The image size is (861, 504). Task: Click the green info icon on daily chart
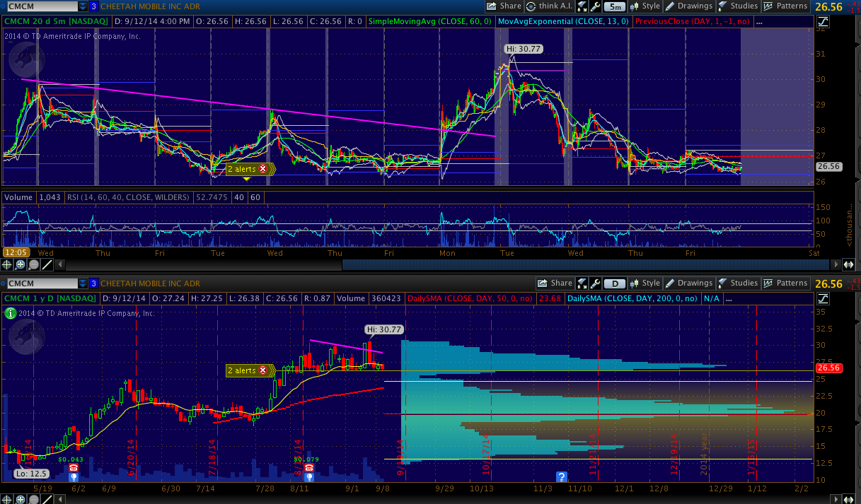(10, 312)
